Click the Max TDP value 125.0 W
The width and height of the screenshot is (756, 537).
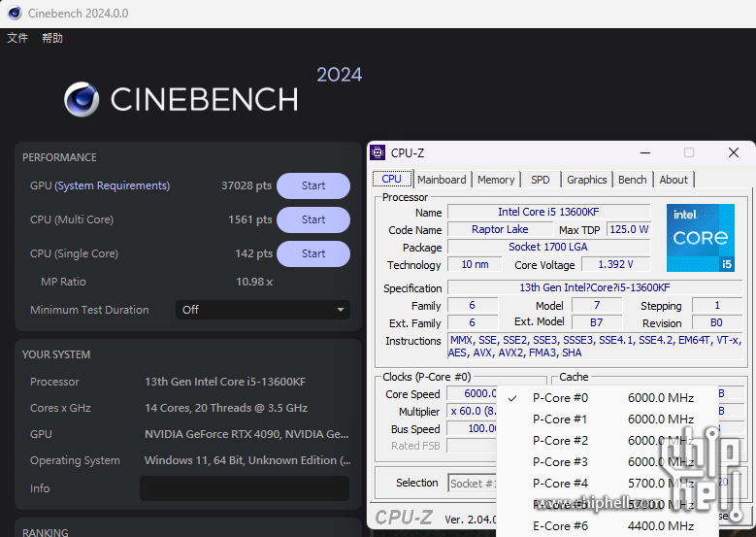629,229
